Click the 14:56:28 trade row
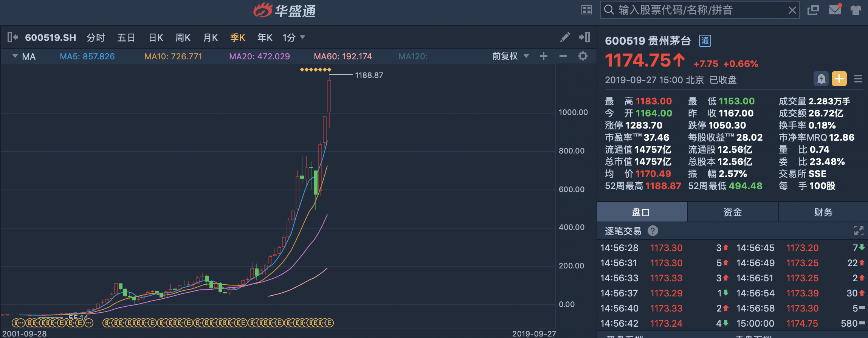The image size is (868, 338). 664,248
